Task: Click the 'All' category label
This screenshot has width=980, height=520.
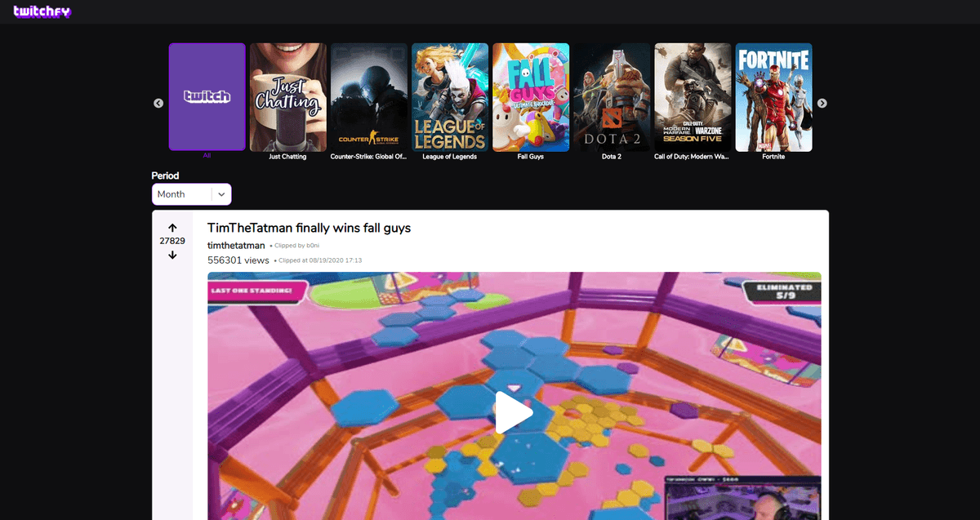Action: [x=207, y=155]
